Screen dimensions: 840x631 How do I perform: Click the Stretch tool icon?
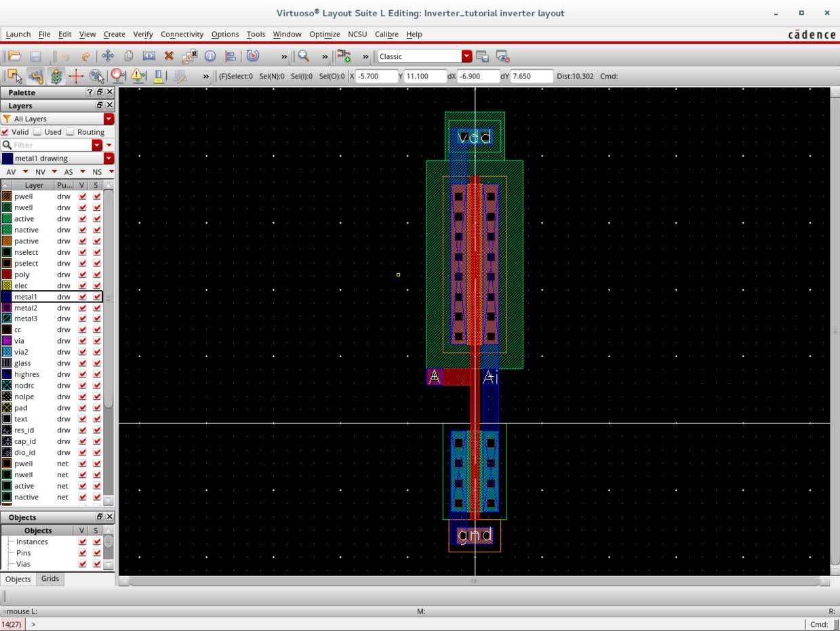click(x=148, y=56)
